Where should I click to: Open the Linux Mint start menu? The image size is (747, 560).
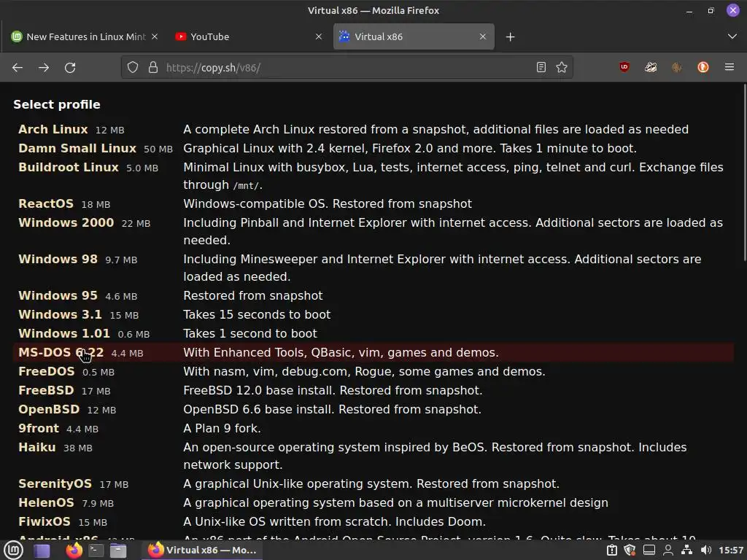[x=13, y=551]
